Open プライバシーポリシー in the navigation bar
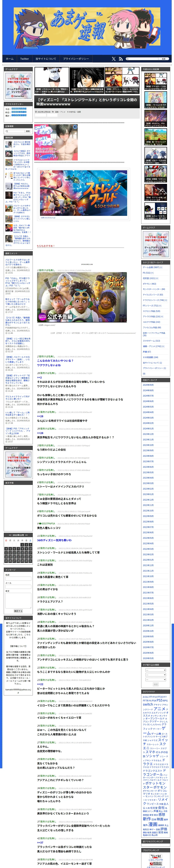Viewport: 174px width, 868px height. tap(76, 59)
